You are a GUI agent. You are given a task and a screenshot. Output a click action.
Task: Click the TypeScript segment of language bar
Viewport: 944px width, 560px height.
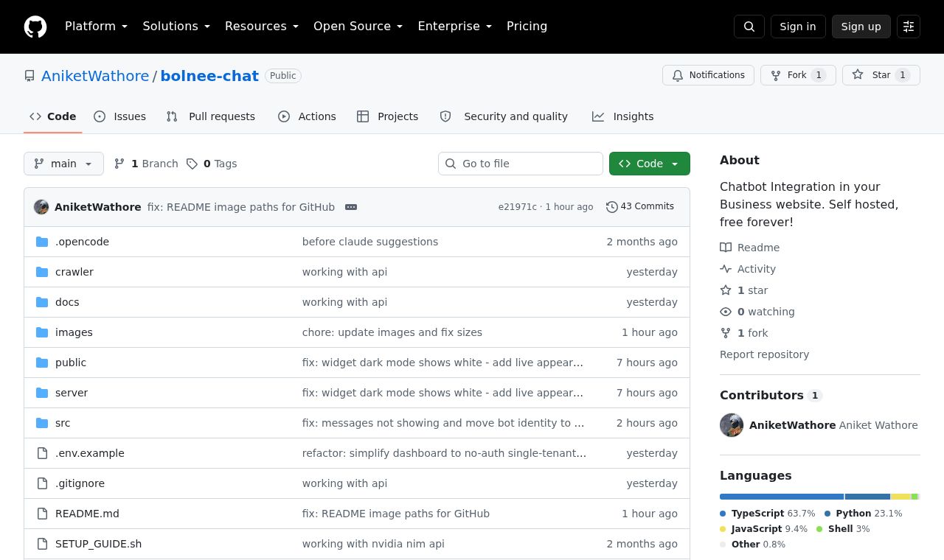(782, 497)
